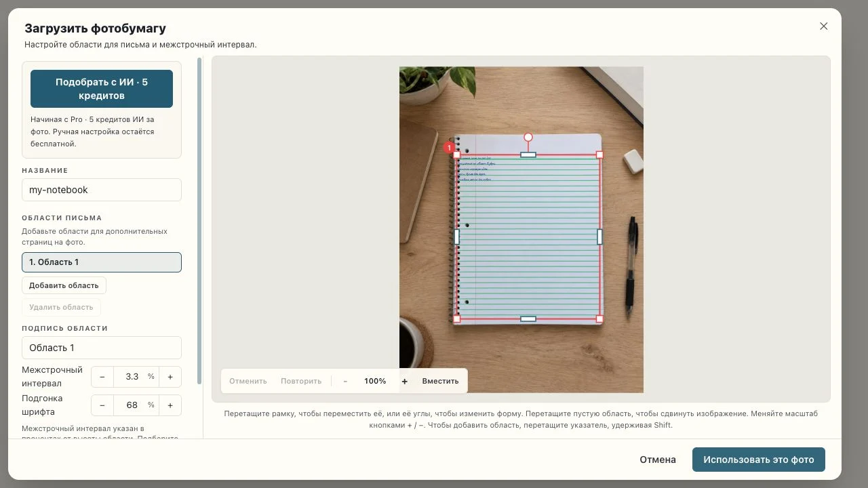The width and height of the screenshot is (868, 488).
Task: Click the Добавить область button
Action: (64, 285)
